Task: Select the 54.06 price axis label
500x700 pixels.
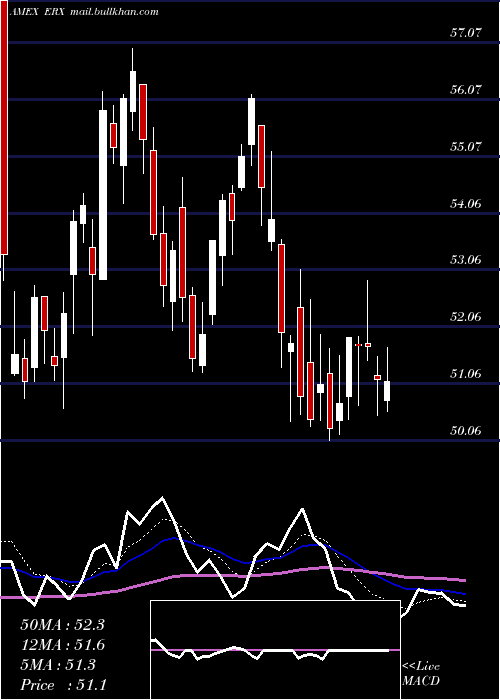Action: (x=467, y=204)
